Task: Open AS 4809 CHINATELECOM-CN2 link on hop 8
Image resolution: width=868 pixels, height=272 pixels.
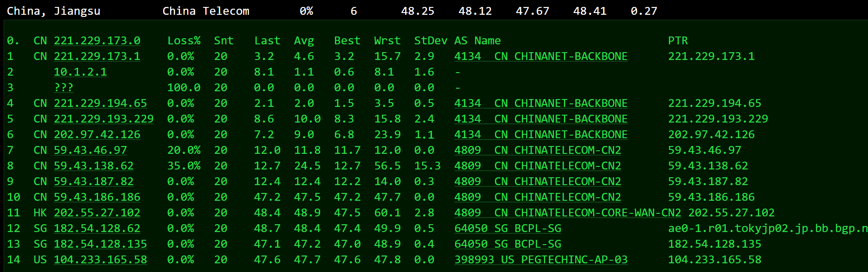Action: click(538, 166)
